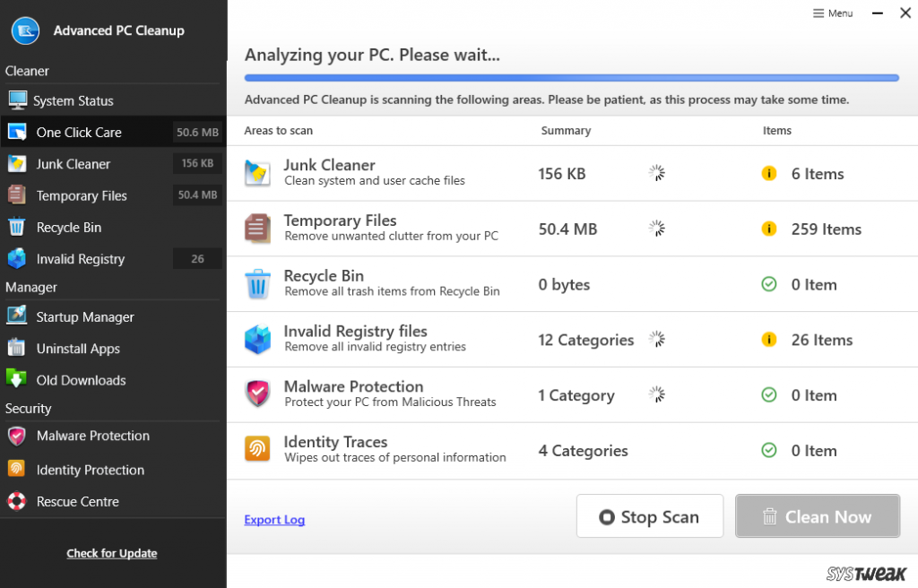The image size is (918, 588).
Task: Click the Export Log link
Action: 274,520
